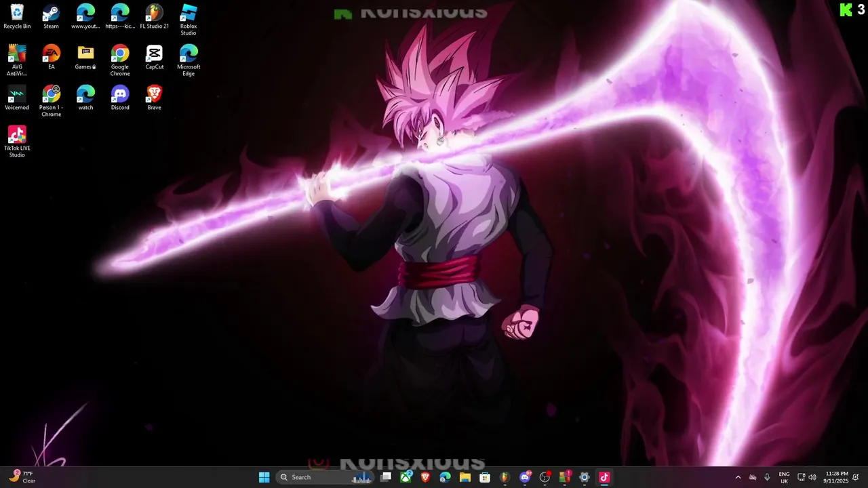Open Person 1 - Chrome shortcut
Viewport: 868px width, 488px height.
point(51,102)
